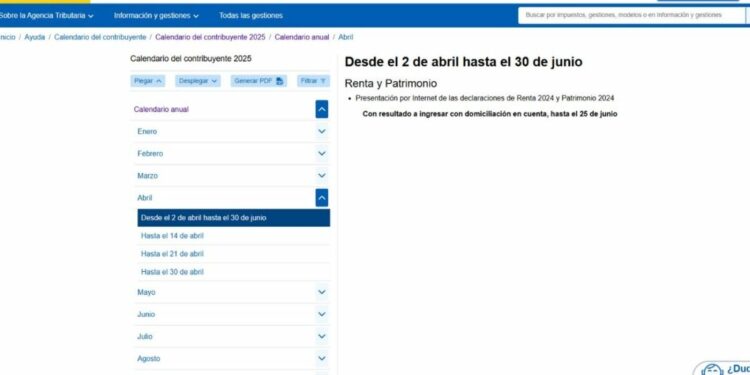Image resolution: width=750 pixels, height=375 pixels.
Task: Go to the 'Ayuda' breadcrumb link
Action: 34,37
